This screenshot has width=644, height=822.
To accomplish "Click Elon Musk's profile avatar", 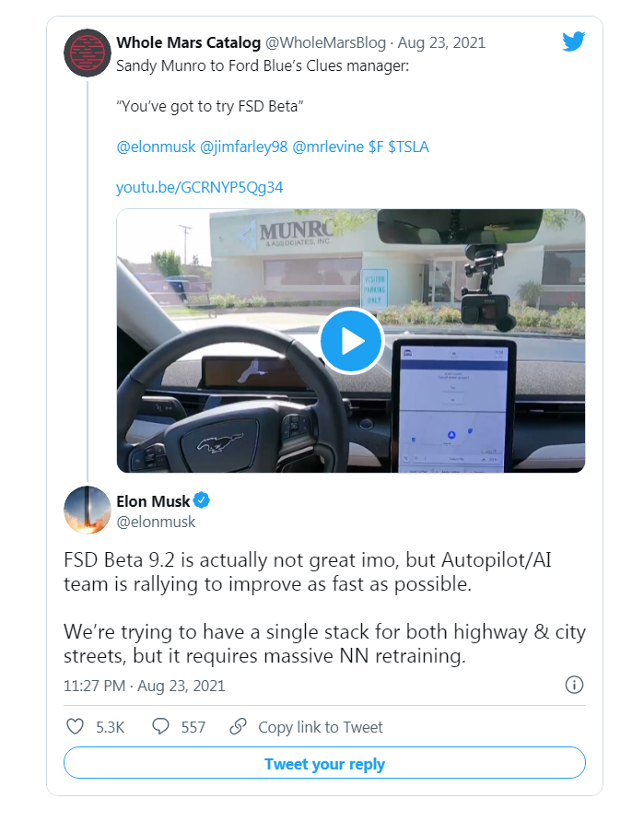I will tap(88, 510).
